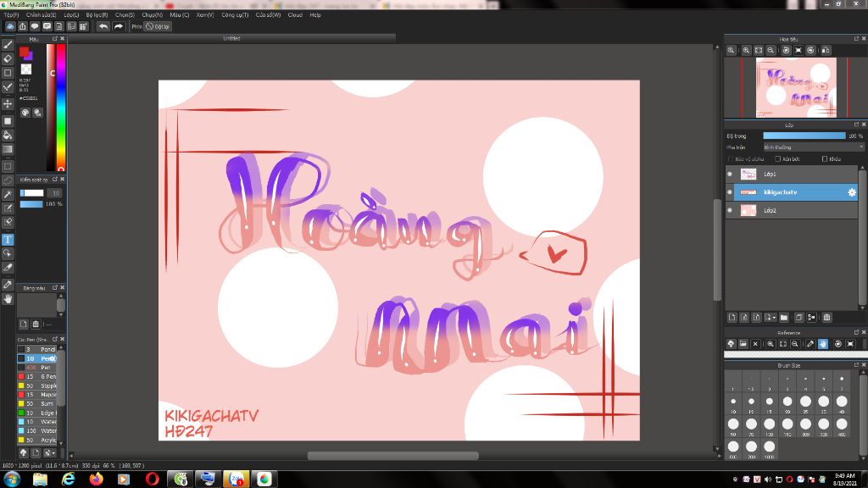Select the Sumi brush

(39, 404)
